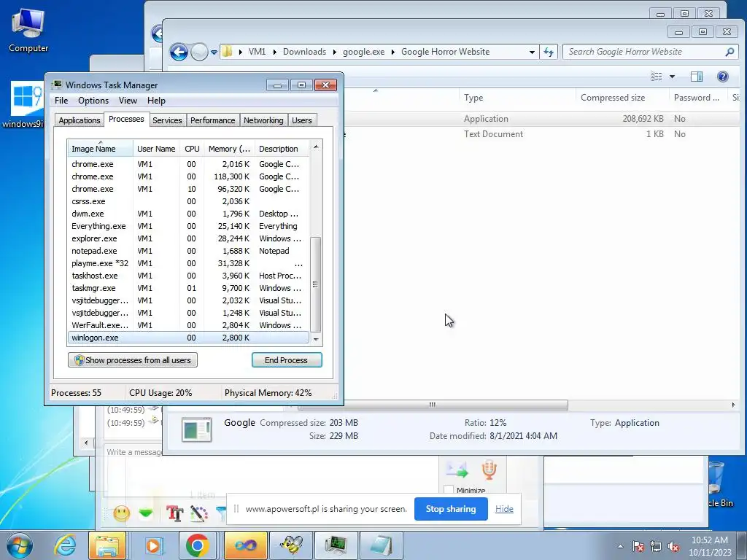Open the Windows Start orb
This screenshot has width=747, height=560.
[x=20, y=545]
